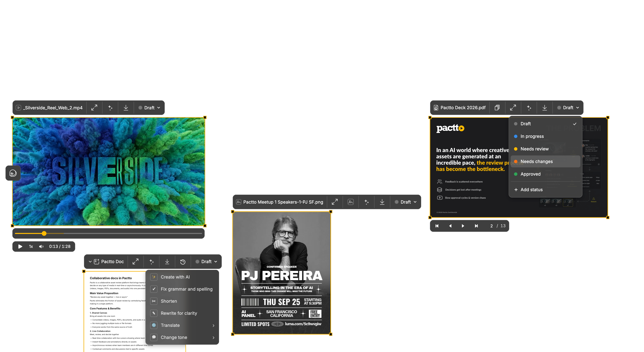Open AI sparkle tools on Meetup image toolbar
The height and width of the screenshot is (352, 644).
coord(366,202)
